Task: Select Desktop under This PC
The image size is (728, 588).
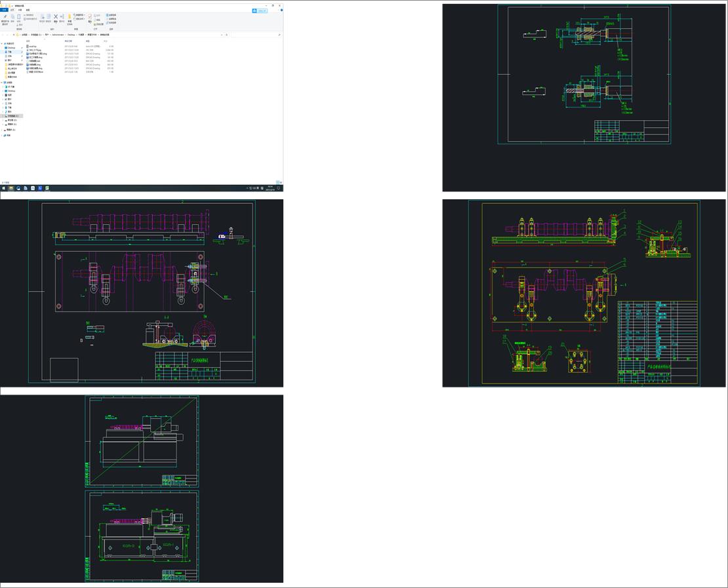Action: 11,91
